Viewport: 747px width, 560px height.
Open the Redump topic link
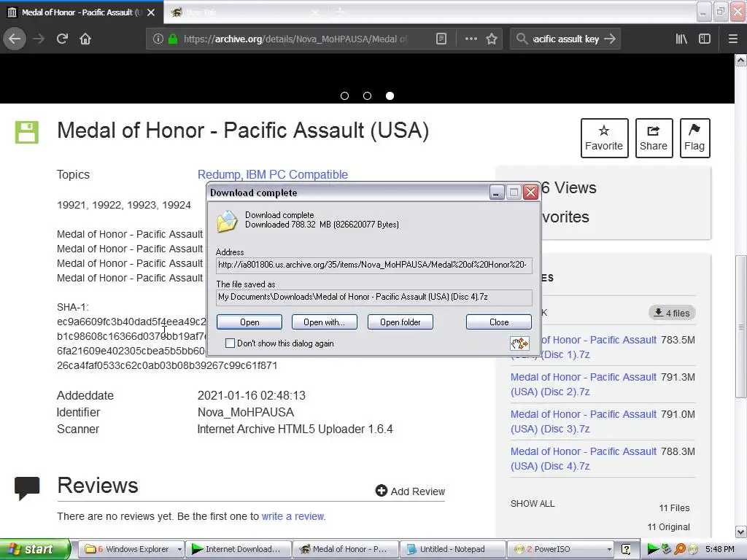[x=219, y=175]
